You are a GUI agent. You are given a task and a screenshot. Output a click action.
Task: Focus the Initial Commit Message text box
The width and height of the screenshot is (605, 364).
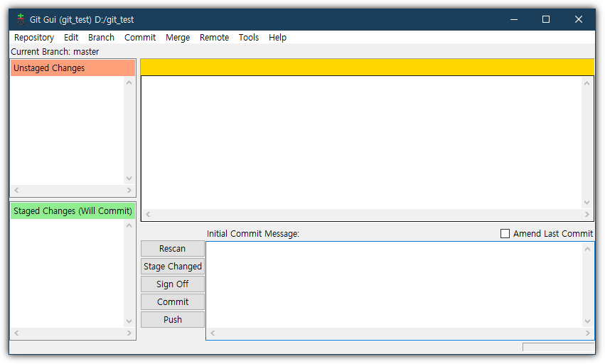click(x=395, y=285)
